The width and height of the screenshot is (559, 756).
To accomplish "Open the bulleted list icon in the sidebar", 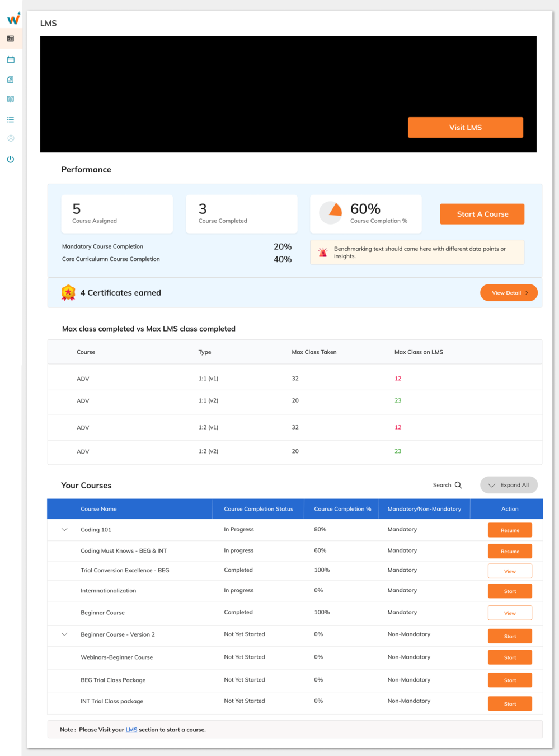I will click(x=11, y=120).
